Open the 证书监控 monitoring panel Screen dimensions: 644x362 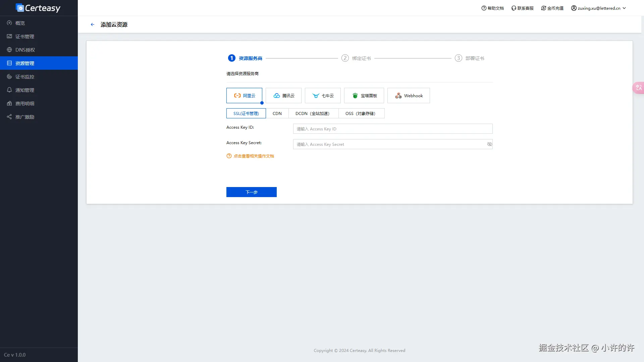pyautogui.click(x=24, y=76)
